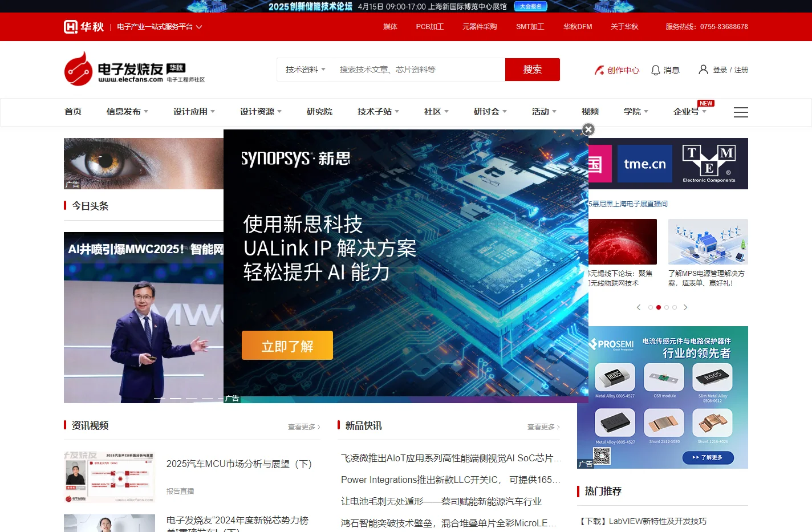
Task: Go to 首页 home tab
Action: pos(73,112)
